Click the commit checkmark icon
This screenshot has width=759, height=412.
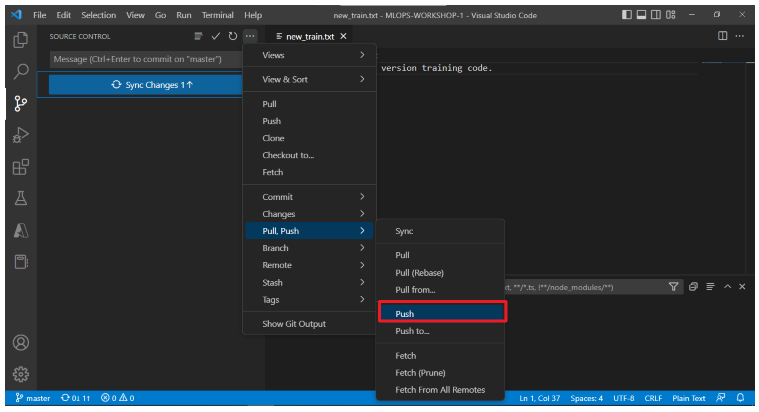215,36
